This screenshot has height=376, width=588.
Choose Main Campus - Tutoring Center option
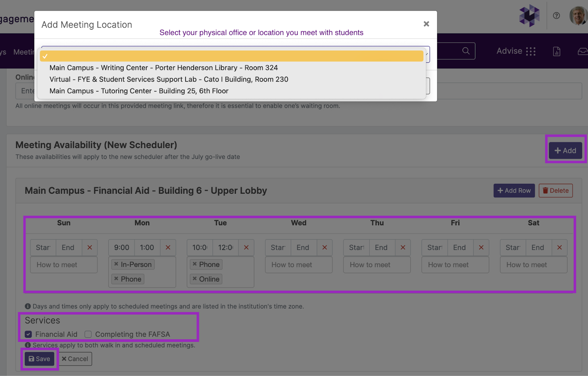coord(139,91)
